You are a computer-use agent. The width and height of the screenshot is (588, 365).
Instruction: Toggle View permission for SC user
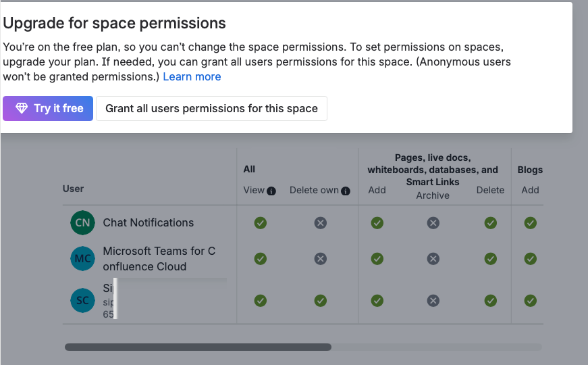[x=261, y=301]
